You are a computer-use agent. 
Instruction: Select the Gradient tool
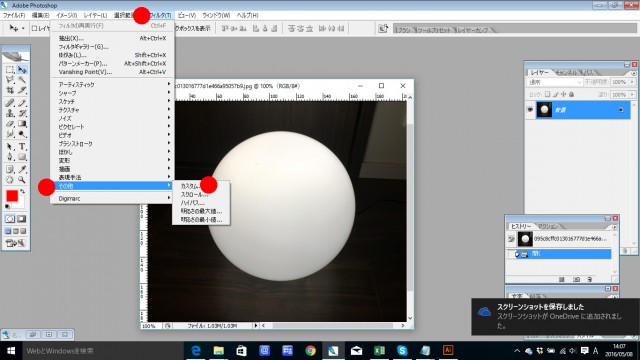[x=22, y=123]
